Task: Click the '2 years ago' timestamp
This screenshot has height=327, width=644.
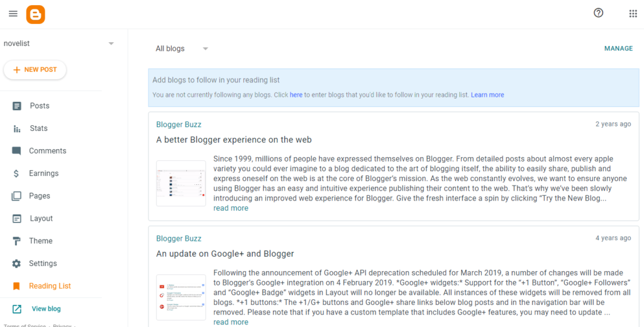Action: pyautogui.click(x=613, y=124)
